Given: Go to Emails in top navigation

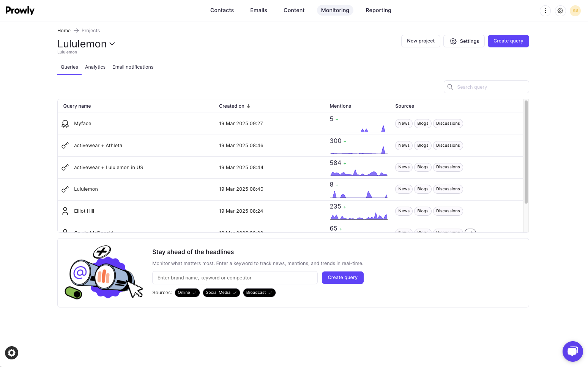Looking at the screenshot, I should point(259,10).
